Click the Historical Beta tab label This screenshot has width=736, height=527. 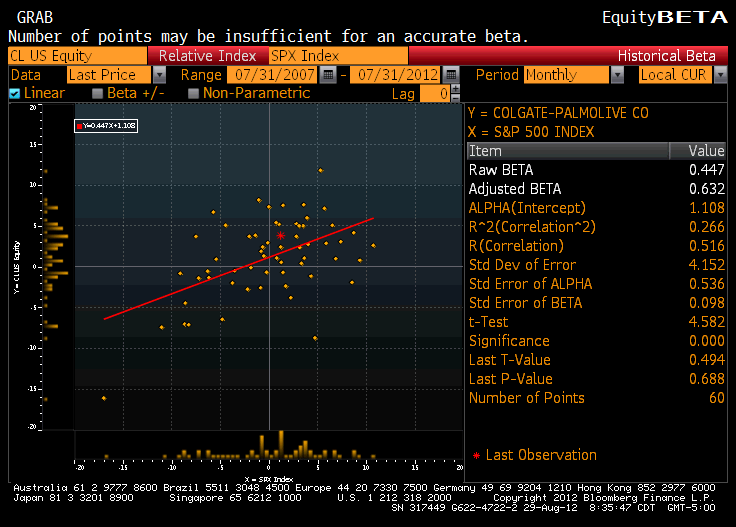[x=667, y=56]
